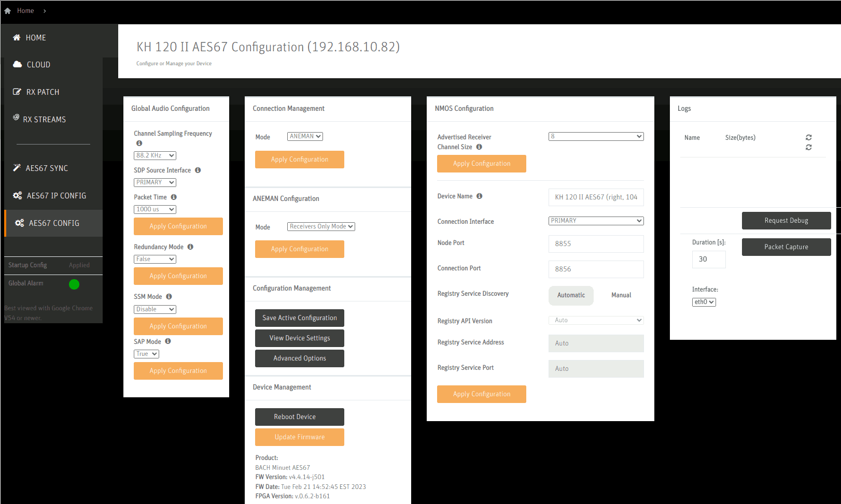Click Packet Capture button
The image size is (841, 504).
(787, 247)
